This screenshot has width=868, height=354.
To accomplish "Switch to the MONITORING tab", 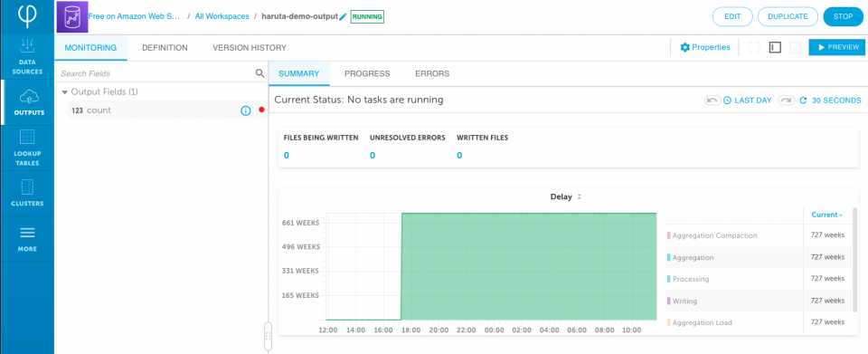I will pos(90,48).
